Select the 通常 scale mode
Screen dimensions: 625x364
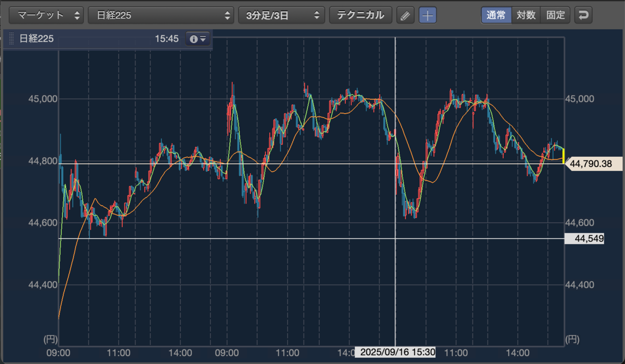(496, 15)
